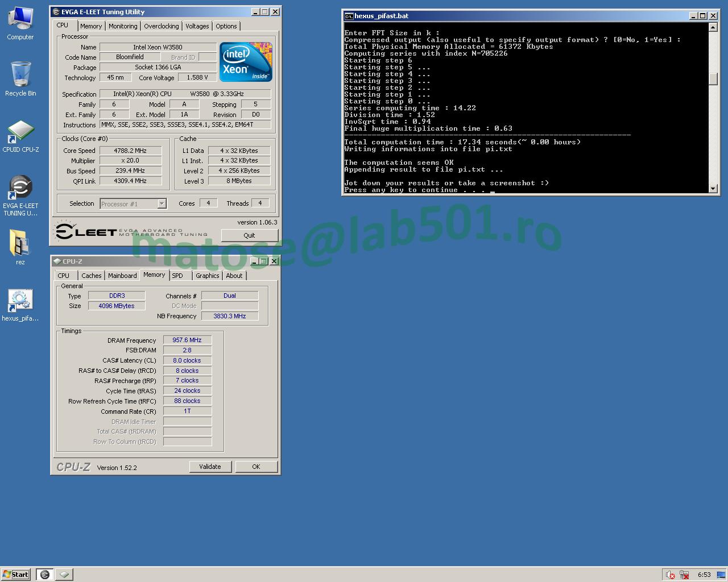Click the Channels # Dual field
This screenshot has height=582, width=728.
tap(230, 296)
